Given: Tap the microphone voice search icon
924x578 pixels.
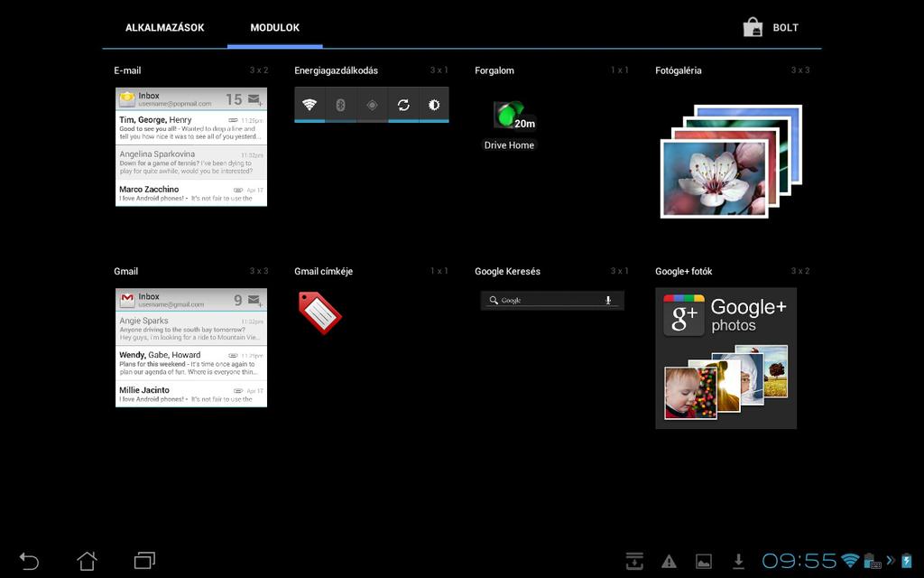Looking at the screenshot, I should click(608, 300).
